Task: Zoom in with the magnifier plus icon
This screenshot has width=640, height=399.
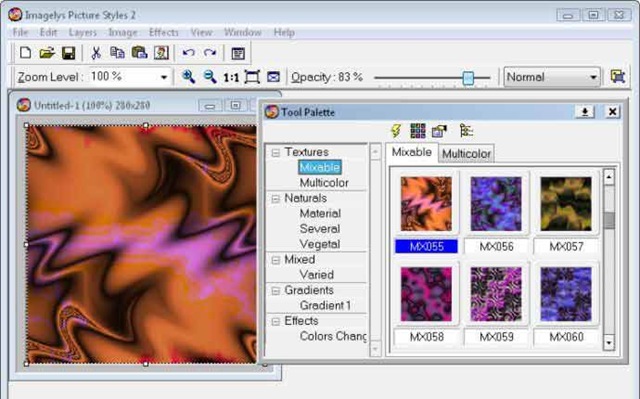Action: (188, 77)
